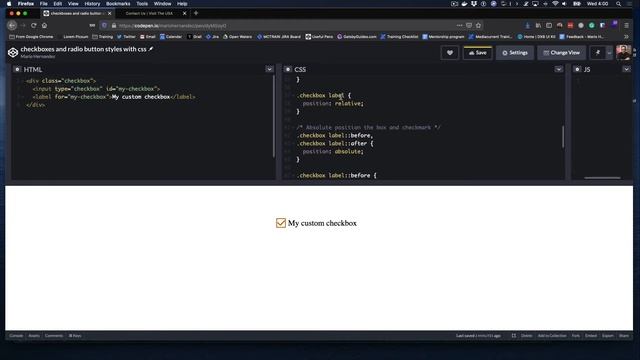
Task: Open Training Checklist bookmark
Action: pos(399,37)
